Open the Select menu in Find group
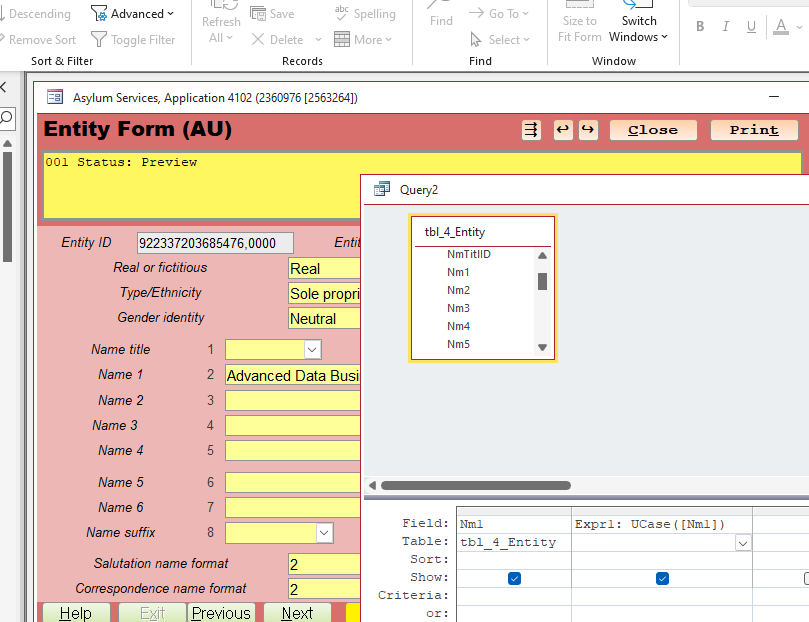This screenshot has height=622, width=809. [499, 40]
